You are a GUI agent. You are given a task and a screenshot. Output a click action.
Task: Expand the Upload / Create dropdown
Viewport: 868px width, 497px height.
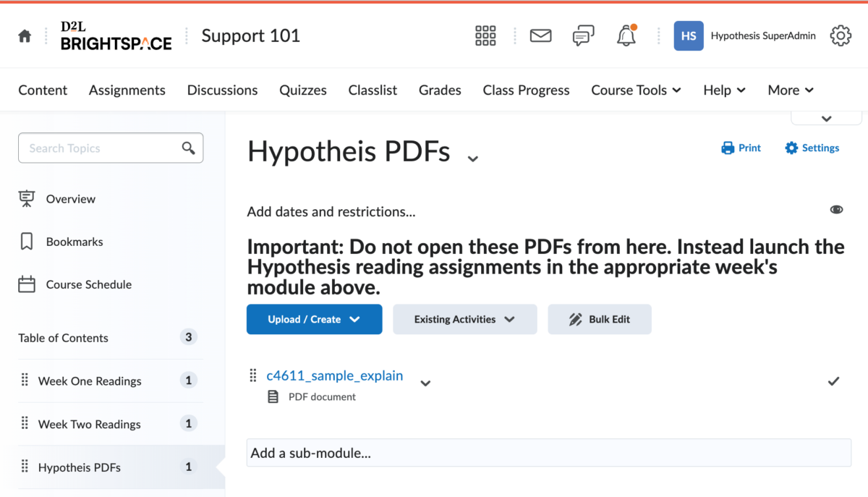click(314, 319)
